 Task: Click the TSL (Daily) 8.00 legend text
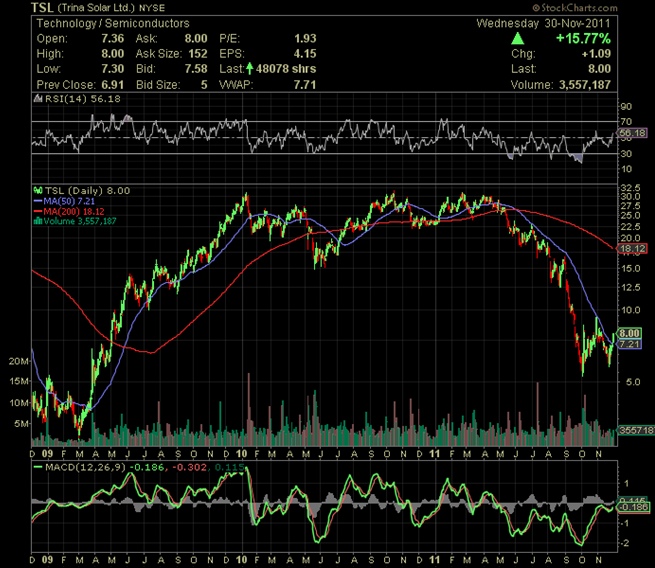point(87,190)
